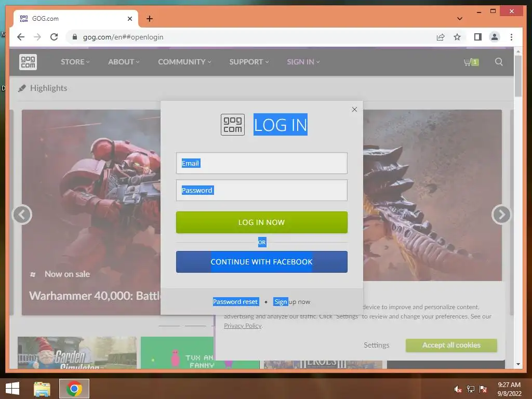Open the Heroes III game thumbnail
The height and width of the screenshot is (399, 532).
[x=323, y=364]
